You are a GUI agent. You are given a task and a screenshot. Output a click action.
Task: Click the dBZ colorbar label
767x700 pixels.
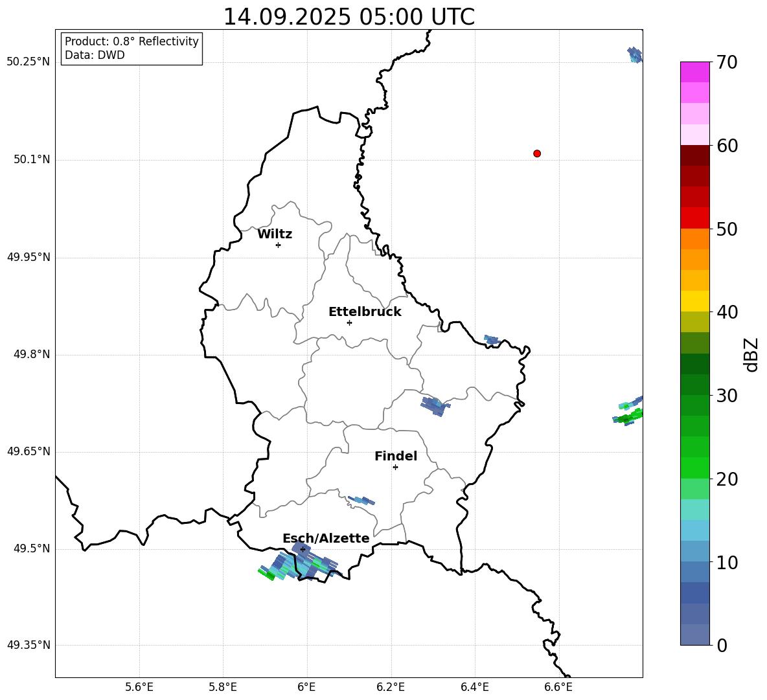click(x=751, y=354)
